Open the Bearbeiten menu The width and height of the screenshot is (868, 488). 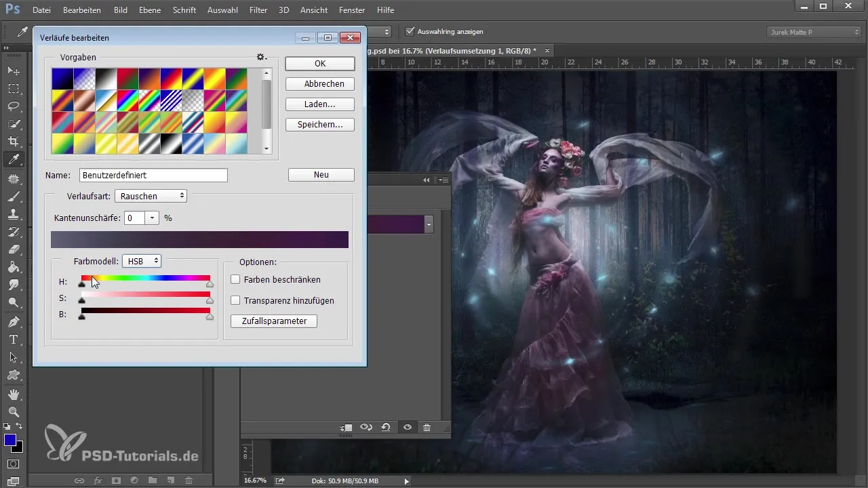(x=82, y=10)
